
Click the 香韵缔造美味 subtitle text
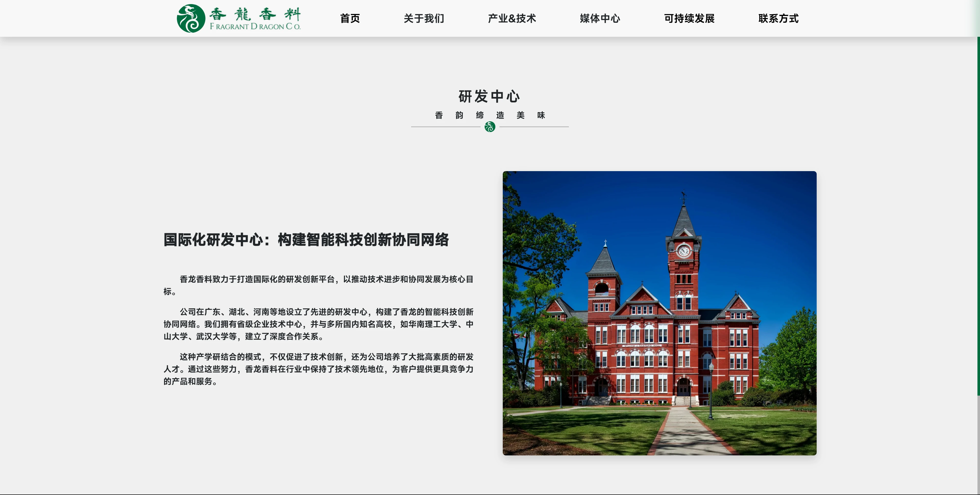click(490, 115)
